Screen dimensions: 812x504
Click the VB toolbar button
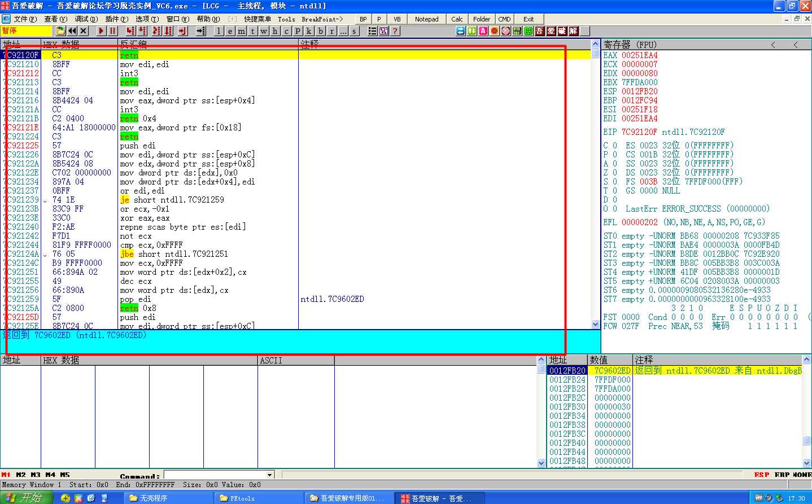coord(397,19)
